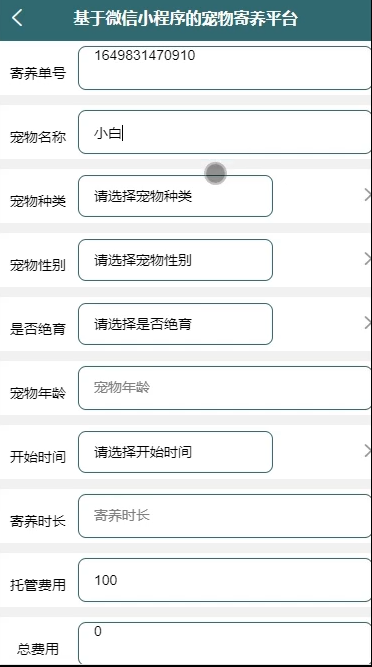Click the 托管费用 label
The height and width of the screenshot is (667, 372).
pos(38,585)
